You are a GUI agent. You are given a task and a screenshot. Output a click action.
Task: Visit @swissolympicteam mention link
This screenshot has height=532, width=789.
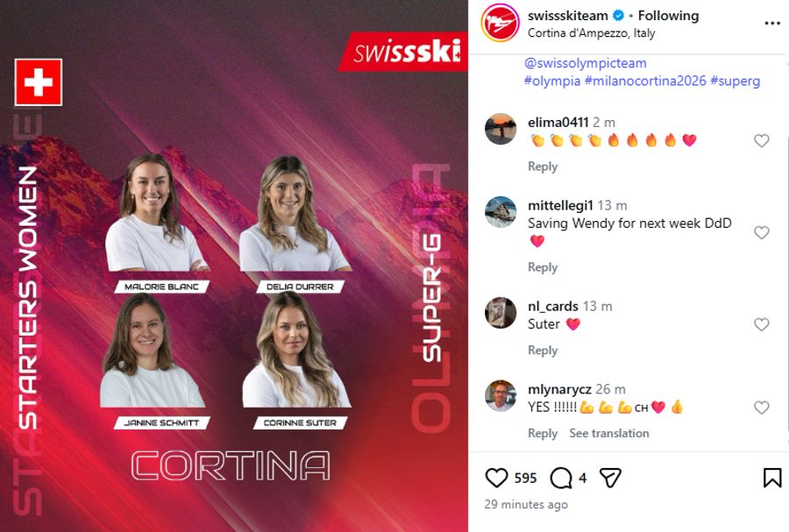(x=585, y=63)
